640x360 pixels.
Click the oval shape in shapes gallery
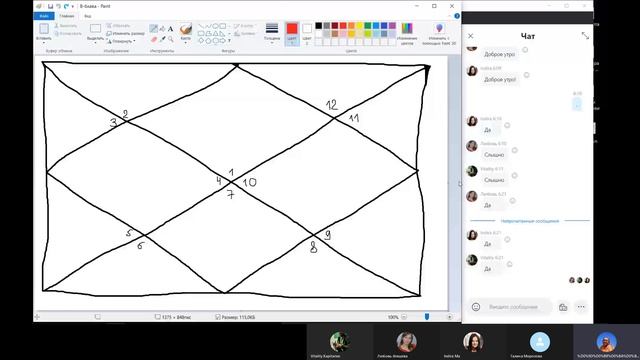point(215,26)
